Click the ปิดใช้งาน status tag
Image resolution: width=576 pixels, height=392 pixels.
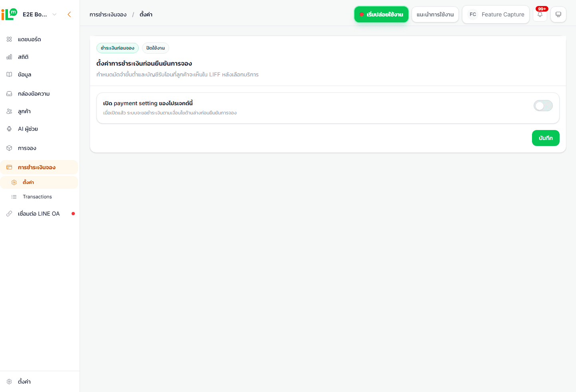(x=156, y=48)
